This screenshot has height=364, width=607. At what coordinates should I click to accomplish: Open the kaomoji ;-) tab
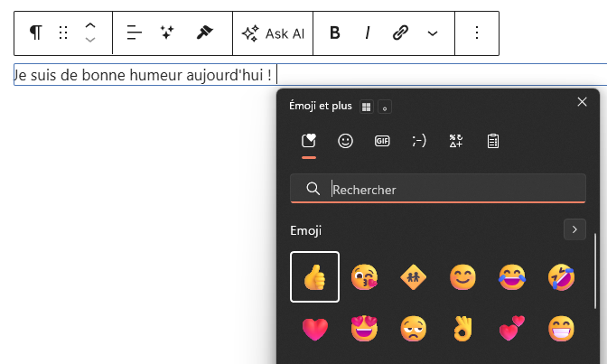click(419, 141)
